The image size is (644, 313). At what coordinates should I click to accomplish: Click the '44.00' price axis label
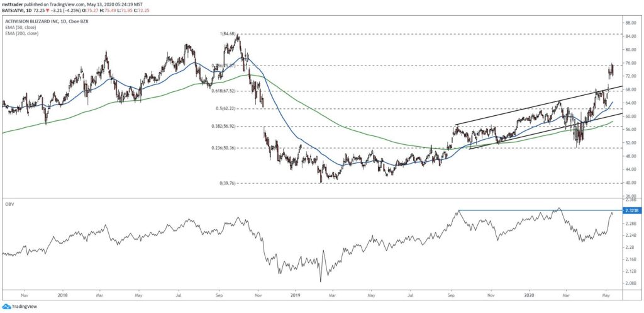pyautogui.click(x=630, y=169)
